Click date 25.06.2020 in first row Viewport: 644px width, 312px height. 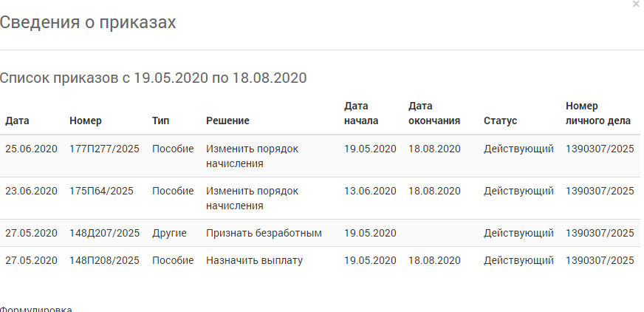point(31,149)
